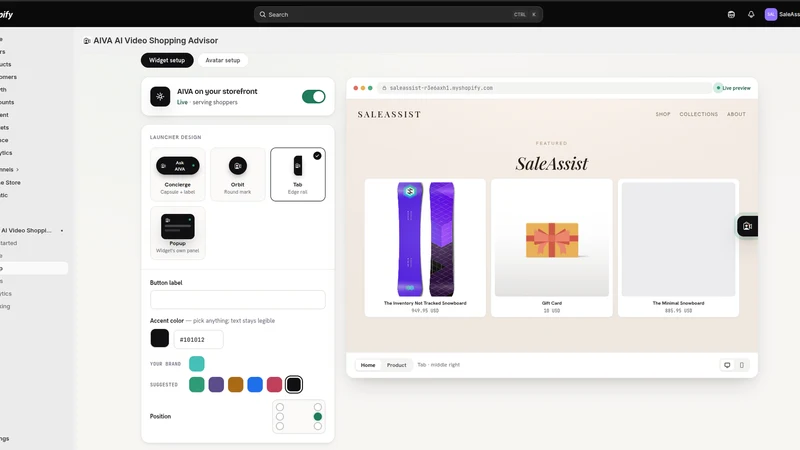
Task: Choose the red suggested color
Action: click(x=274, y=384)
